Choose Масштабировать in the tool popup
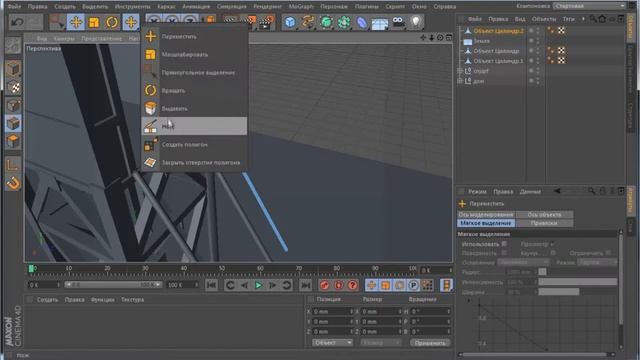 point(194,54)
